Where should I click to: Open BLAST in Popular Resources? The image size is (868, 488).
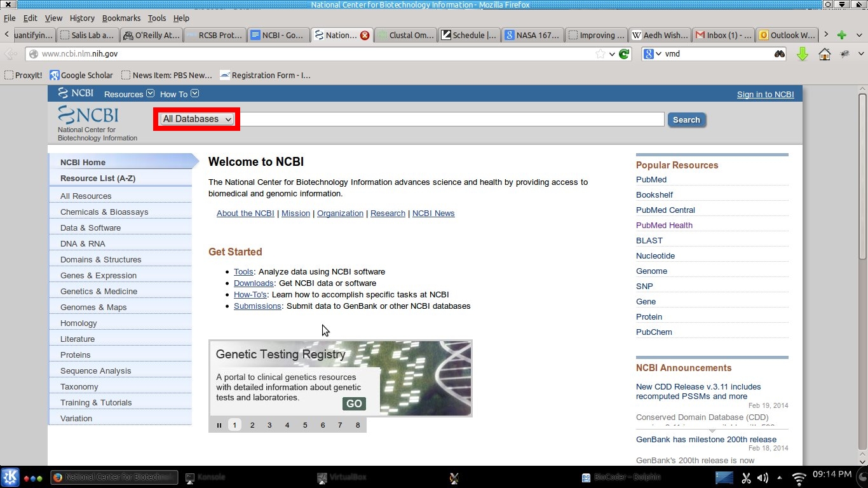tap(649, 240)
